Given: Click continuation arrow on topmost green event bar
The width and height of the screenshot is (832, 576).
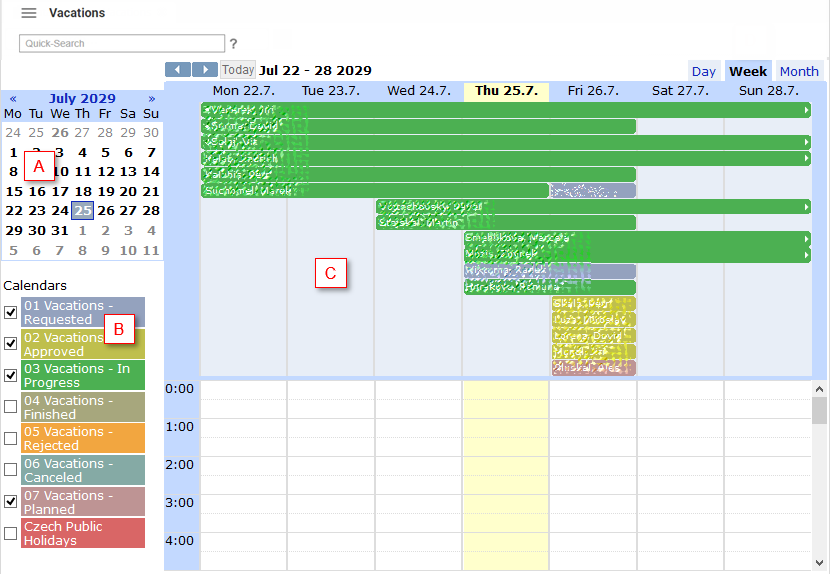Looking at the screenshot, I should click(807, 110).
